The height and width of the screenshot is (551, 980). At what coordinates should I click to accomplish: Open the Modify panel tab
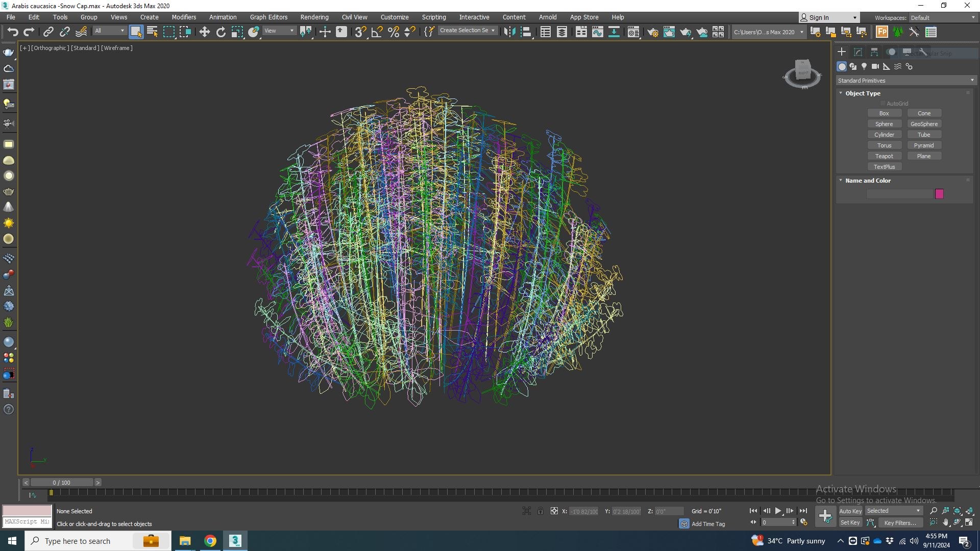point(858,52)
